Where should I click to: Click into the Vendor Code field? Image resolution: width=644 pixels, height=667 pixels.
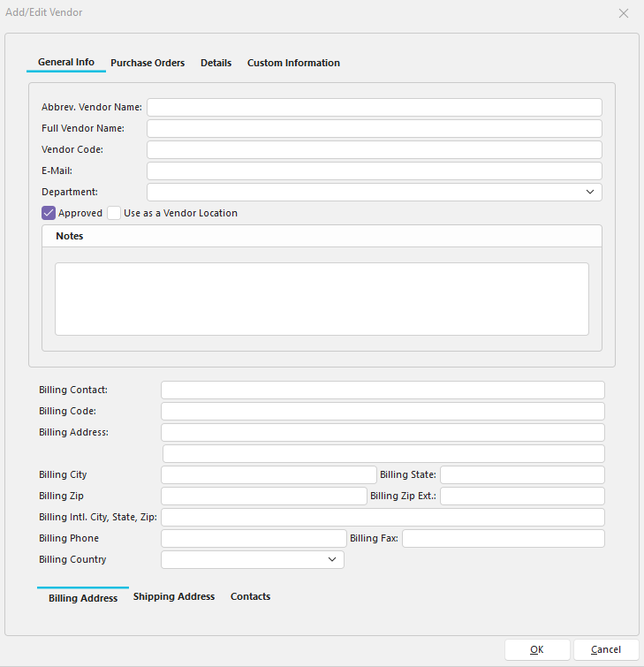click(374, 149)
